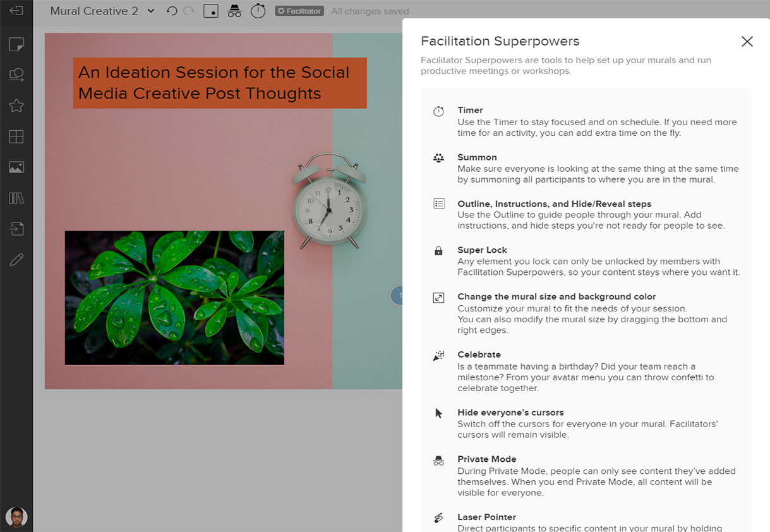Click the back exit arrow icon
The image size is (770, 532).
pyautogui.click(x=16, y=11)
